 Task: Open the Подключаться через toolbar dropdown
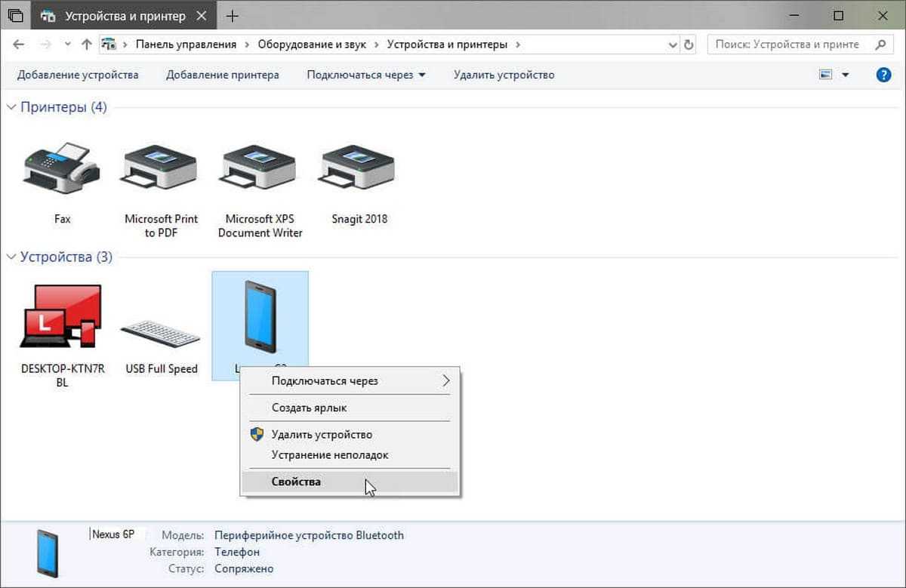click(x=366, y=75)
